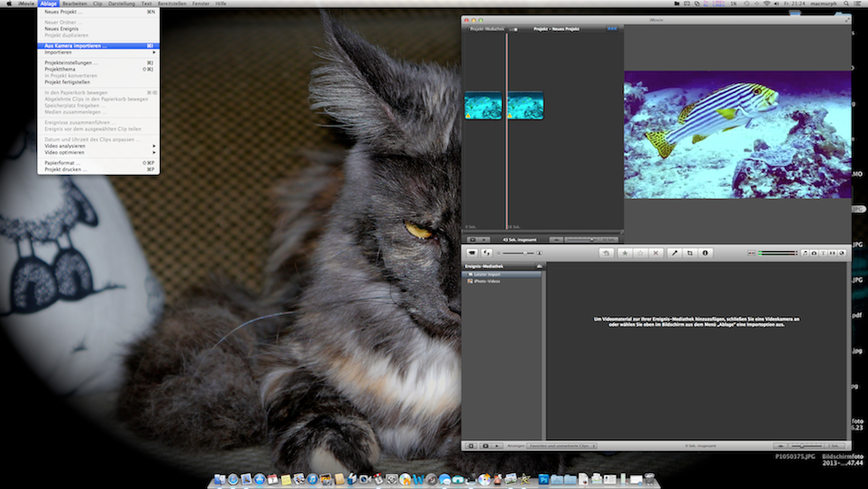The image size is (868, 489).
Task: Choose Neues Projekt from Ablage menu
Action: tap(98, 11)
